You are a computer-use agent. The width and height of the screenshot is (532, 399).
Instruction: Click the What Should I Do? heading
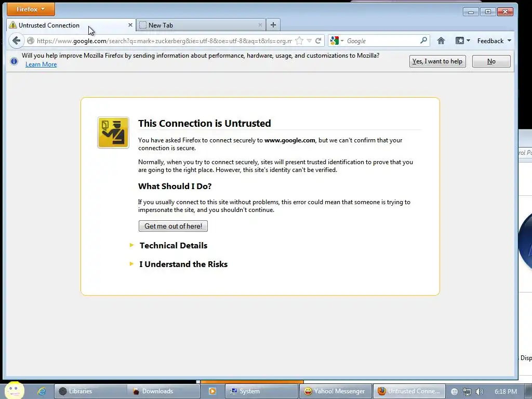pos(175,187)
